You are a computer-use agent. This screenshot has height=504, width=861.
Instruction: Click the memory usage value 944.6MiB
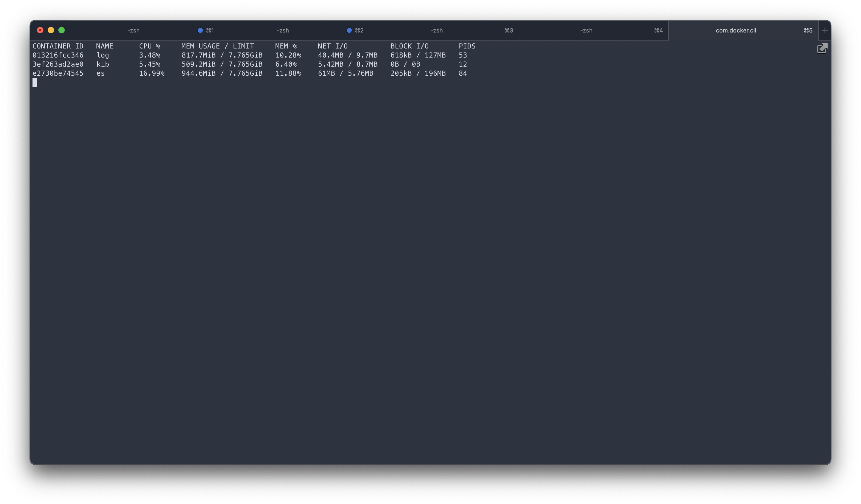pyautogui.click(x=198, y=73)
